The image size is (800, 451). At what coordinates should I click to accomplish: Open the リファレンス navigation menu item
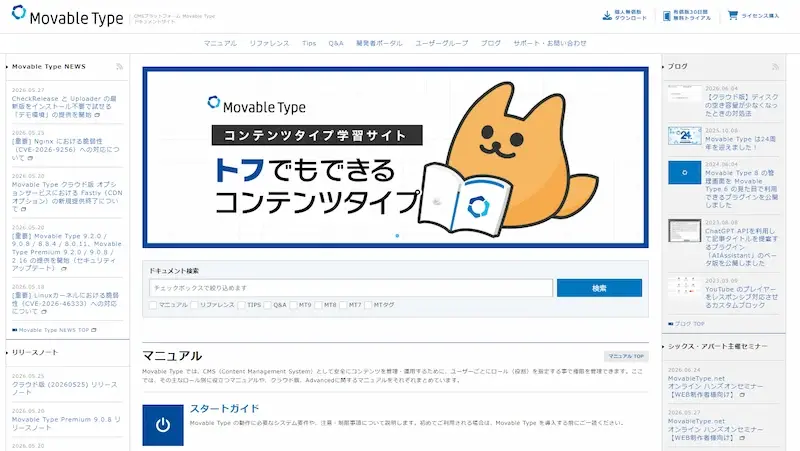pyautogui.click(x=269, y=43)
